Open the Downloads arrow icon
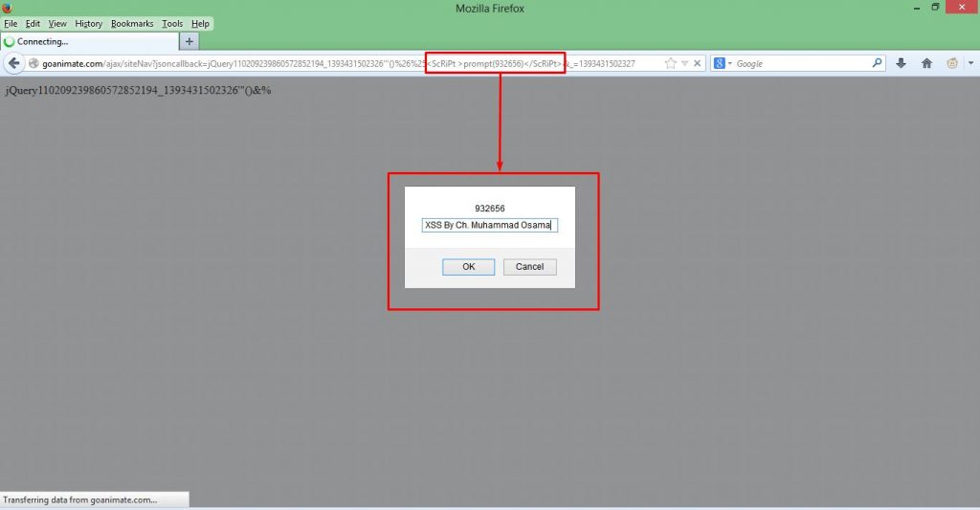 tap(901, 63)
